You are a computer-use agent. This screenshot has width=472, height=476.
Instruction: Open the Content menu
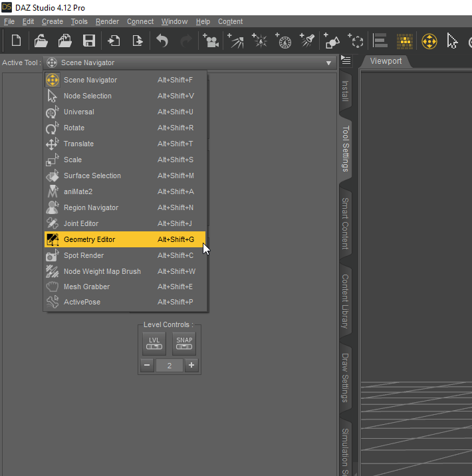point(231,21)
